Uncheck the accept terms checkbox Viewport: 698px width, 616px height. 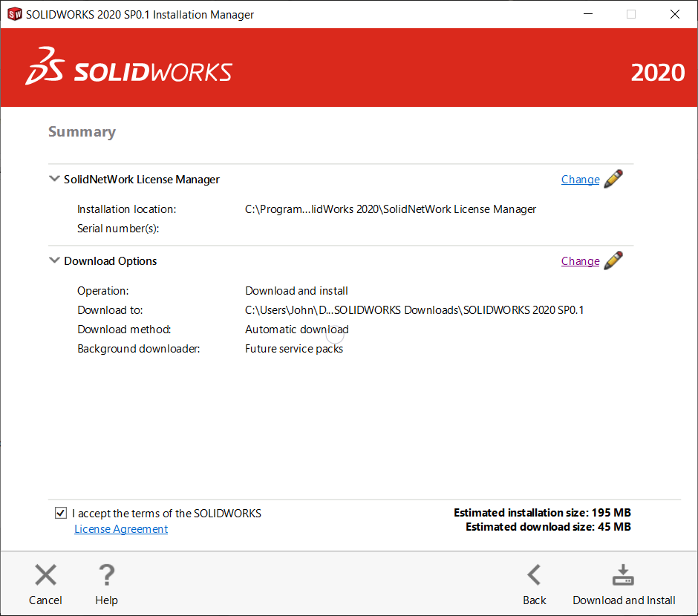60,513
